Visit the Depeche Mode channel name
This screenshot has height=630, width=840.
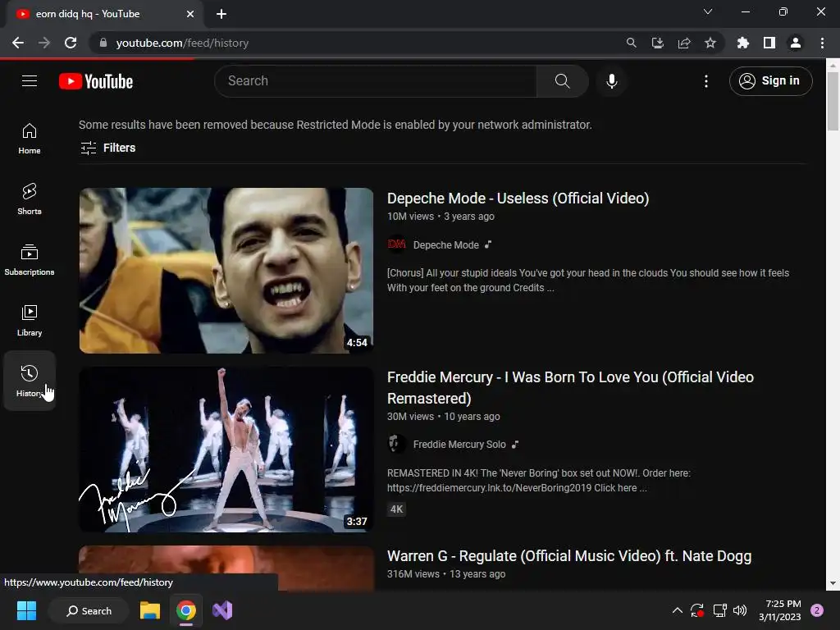(445, 244)
